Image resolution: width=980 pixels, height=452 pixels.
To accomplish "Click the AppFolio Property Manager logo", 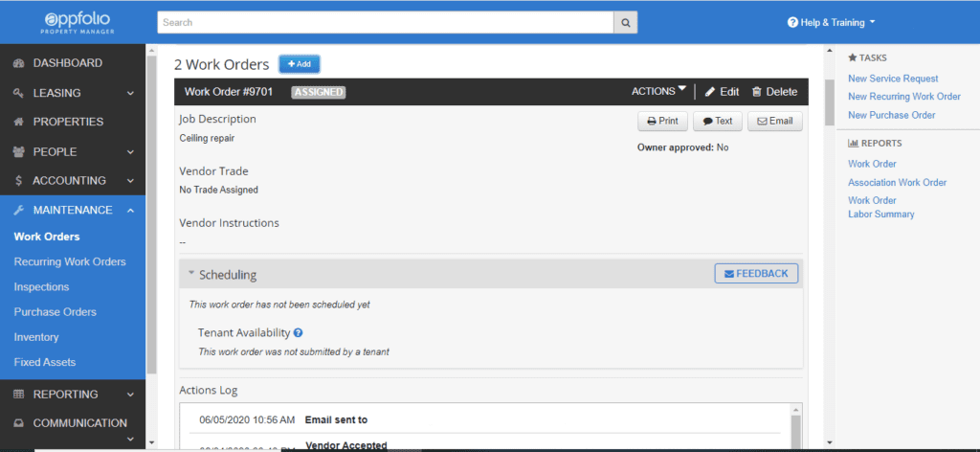I will [x=77, y=22].
